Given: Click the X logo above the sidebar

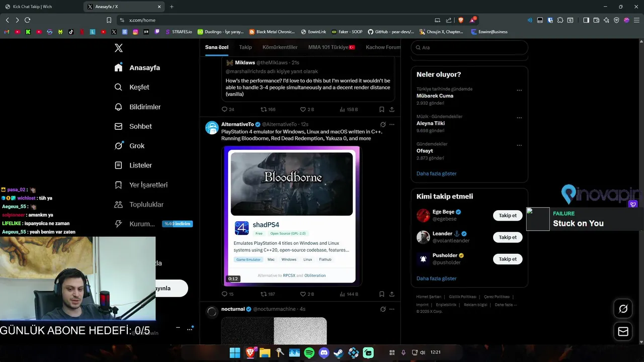Looking at the screenshot, I should [x=119, y=48].
